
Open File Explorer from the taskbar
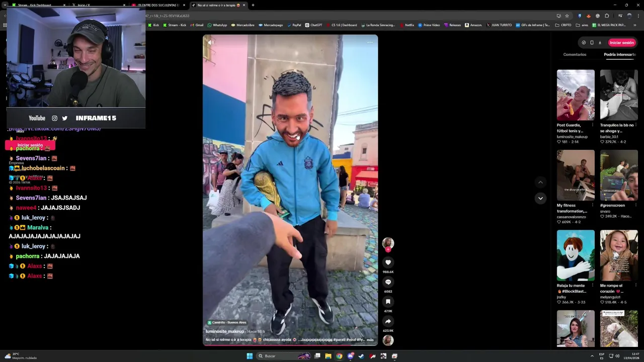328,356
